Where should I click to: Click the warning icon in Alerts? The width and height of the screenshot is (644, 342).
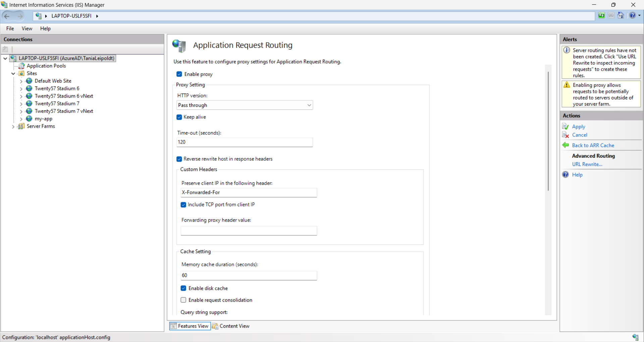pos(567,85)
